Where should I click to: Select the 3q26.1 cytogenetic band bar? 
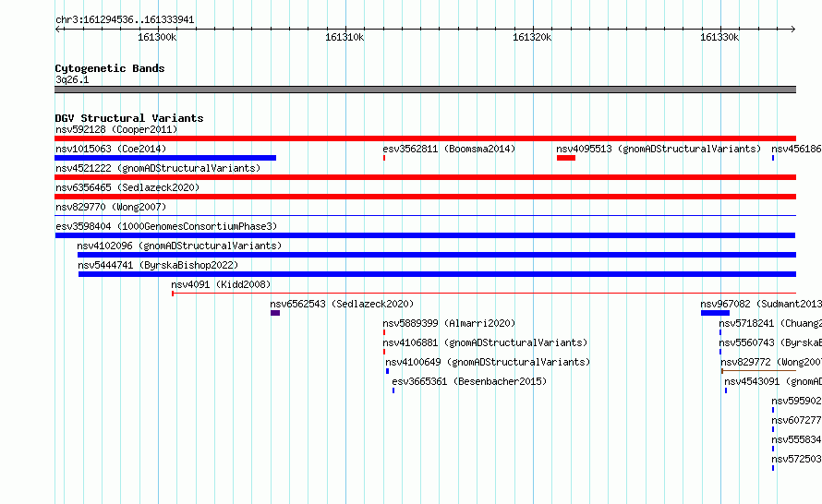425,90
